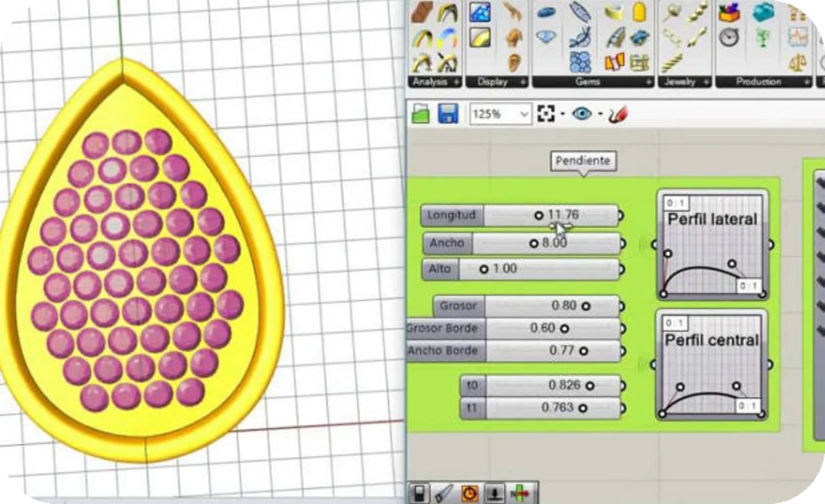Open the Production toolbar tab

click(x=758, y=82)
